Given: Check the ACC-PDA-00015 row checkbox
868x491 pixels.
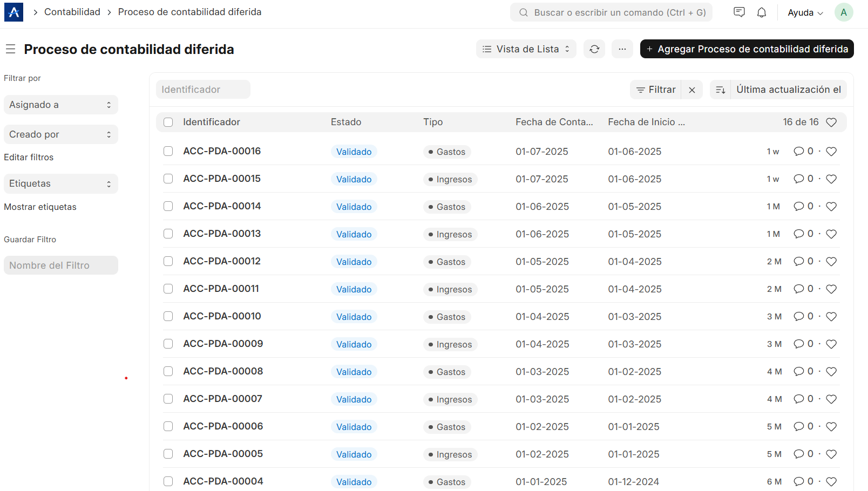Looking at the screenshot, I should pyautogui.click(x=168, y=179).
